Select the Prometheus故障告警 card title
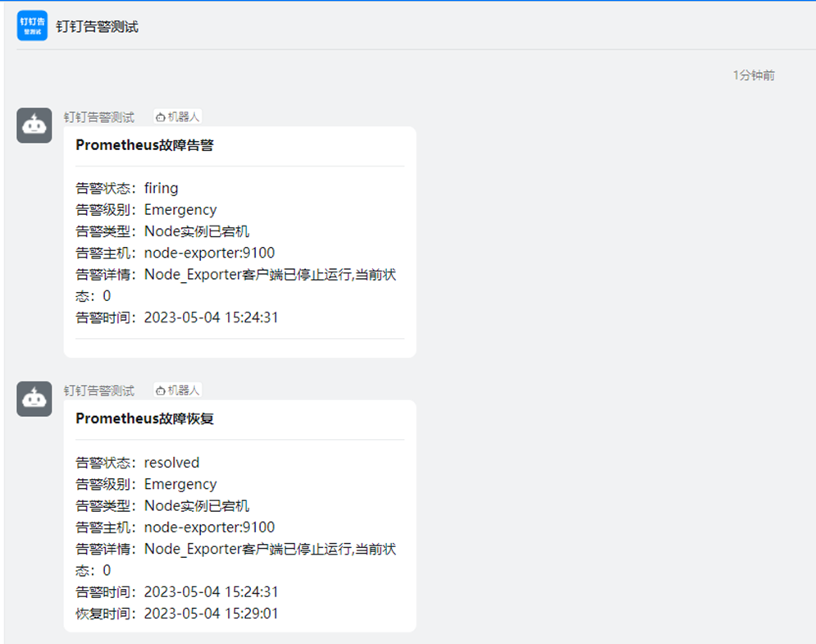This screenshot has height=644, width=816. pos(144,145)
